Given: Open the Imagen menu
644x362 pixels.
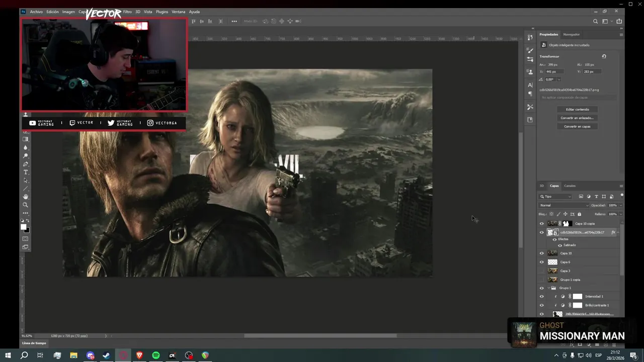Looking at the screenshot, I should pyautogui.click(x=68, y=12).
